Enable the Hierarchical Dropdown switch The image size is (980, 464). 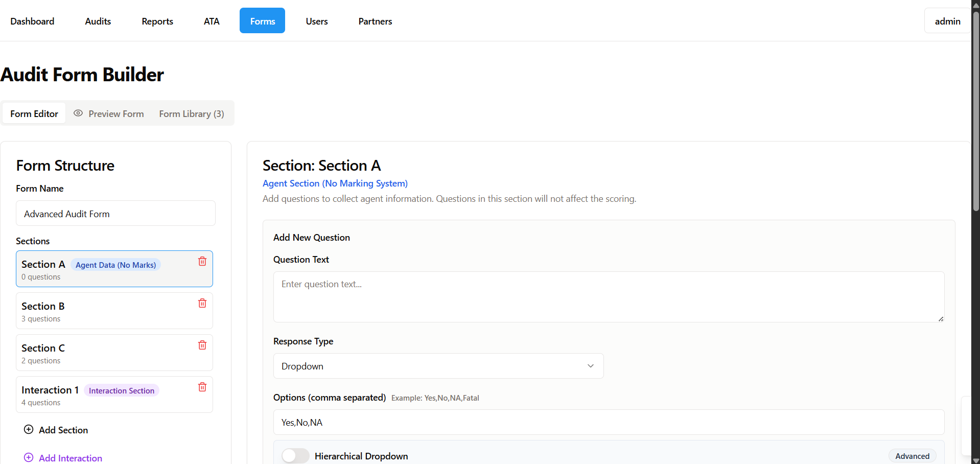(x=295, y=455)
